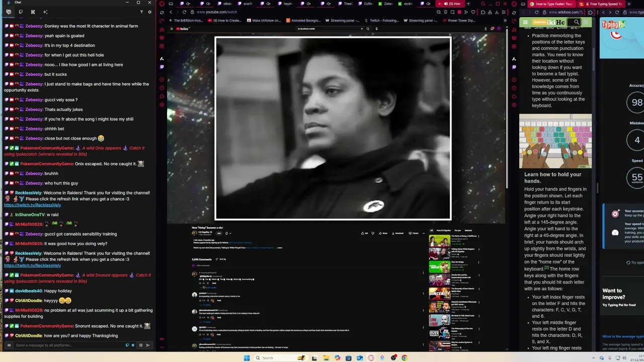
Task: Open 'Mass Unfollow on...' bookmark
Action: point(264,21)
